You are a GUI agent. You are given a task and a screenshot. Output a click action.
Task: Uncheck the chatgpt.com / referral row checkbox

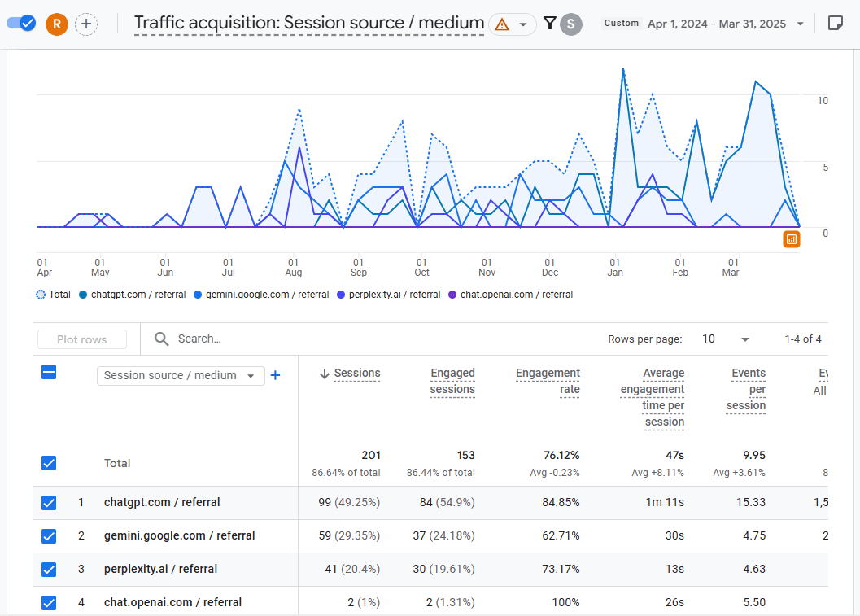click(x=49, y=503)
